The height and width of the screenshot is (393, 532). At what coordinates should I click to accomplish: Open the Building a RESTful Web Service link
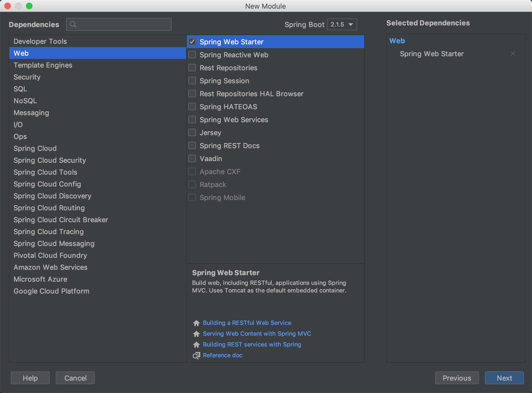[247, 323]
